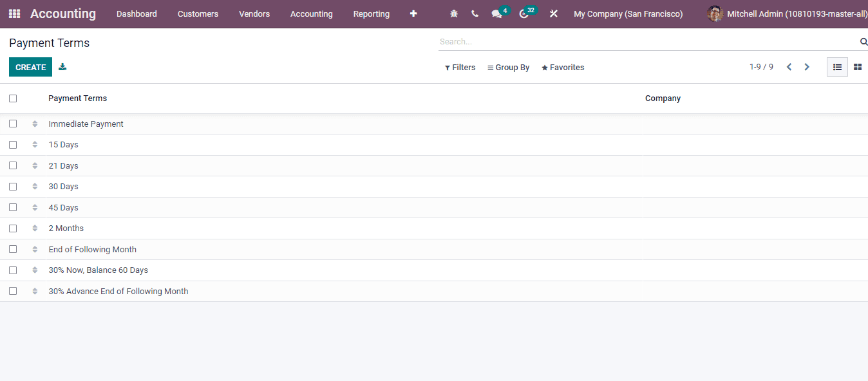
Task: Open the Group By dropdown
Action: 508,67
